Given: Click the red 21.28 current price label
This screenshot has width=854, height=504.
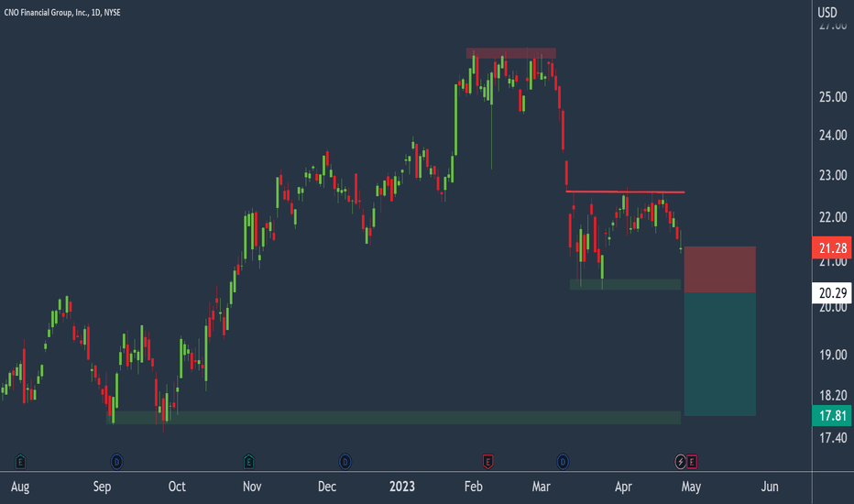Looking at the screenshot, I should click(x=832, y=248).
